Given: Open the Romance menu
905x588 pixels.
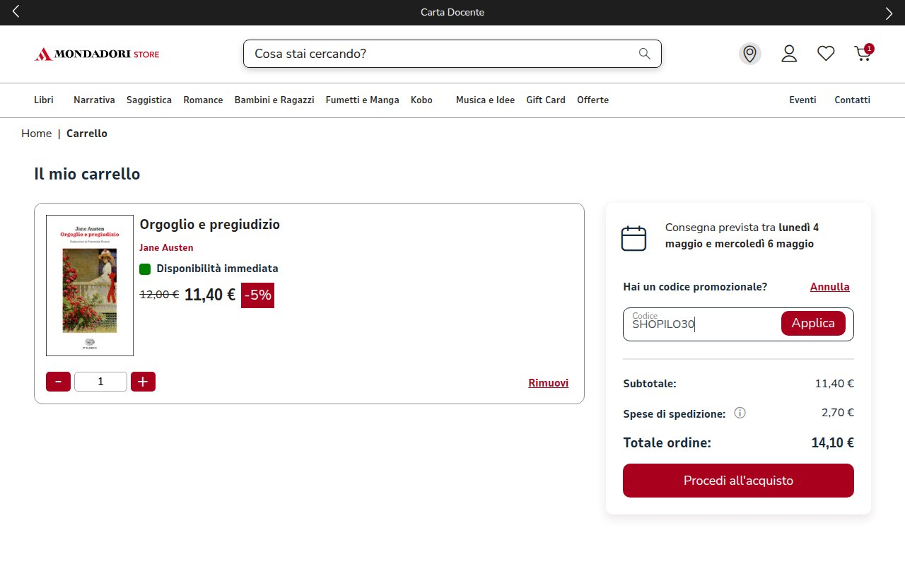Looking at the screenshot, I should coord(203,100).
